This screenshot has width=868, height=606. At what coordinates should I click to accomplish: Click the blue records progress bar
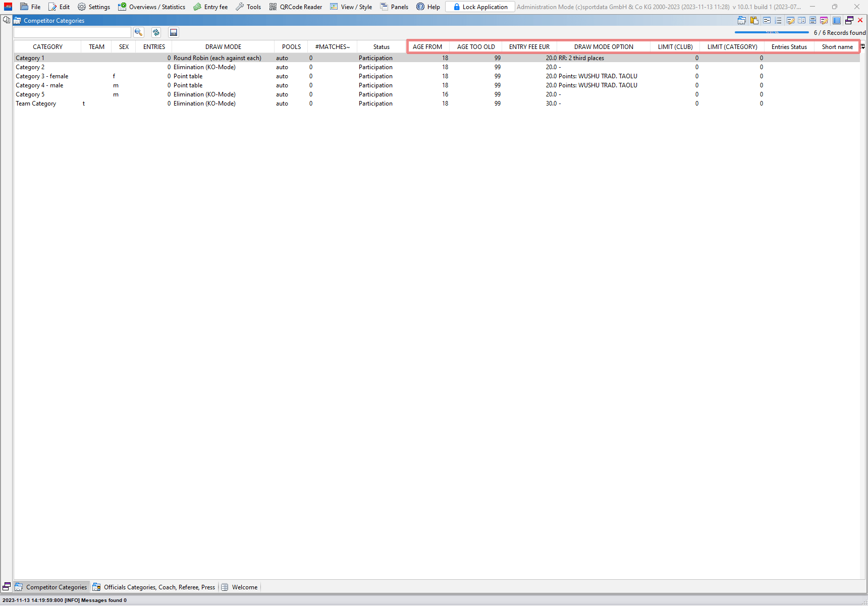[772, 32]
